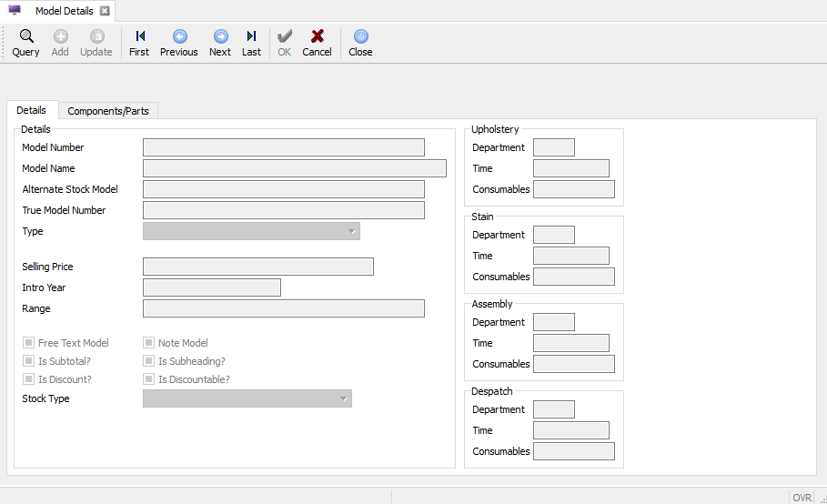The image size is (827, 504).
Task: Open the Type dropdown
Action: 251,231
